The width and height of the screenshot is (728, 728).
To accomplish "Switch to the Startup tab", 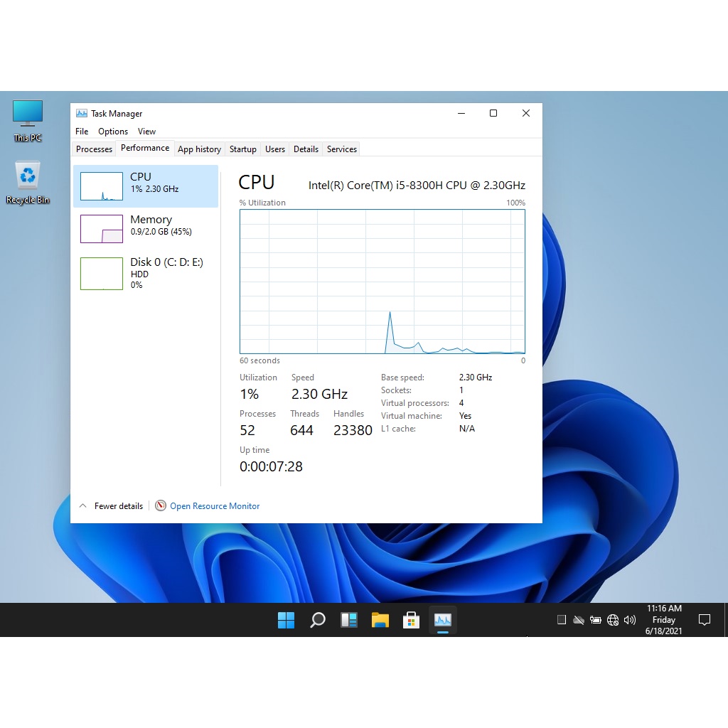I will click(x=242, y=149).
